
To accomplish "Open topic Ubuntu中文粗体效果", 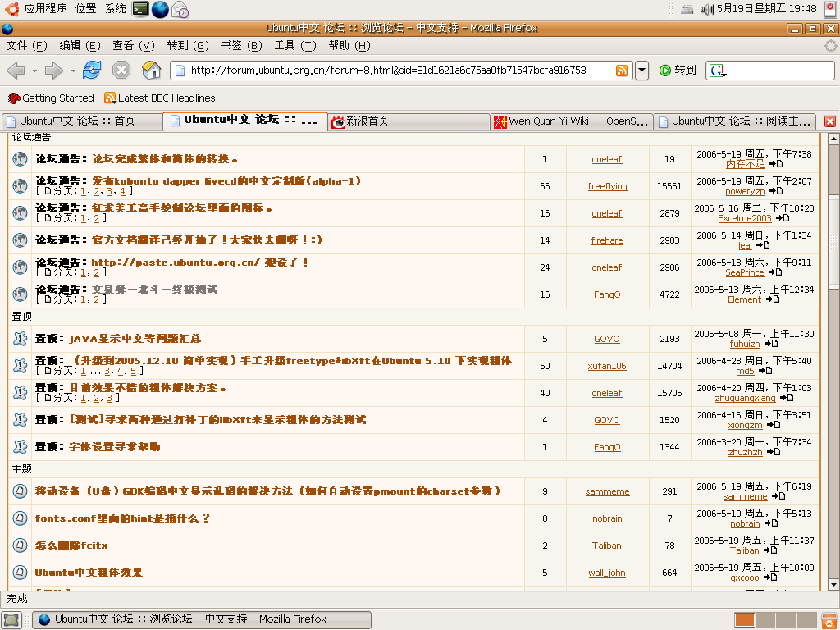I will pos(89,573).
